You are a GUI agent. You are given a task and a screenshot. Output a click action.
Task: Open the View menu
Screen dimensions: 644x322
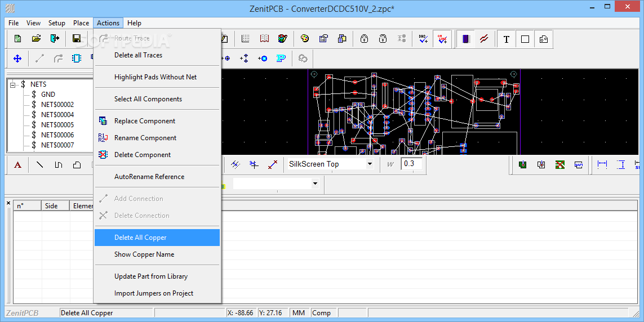(x=33, y=23)
